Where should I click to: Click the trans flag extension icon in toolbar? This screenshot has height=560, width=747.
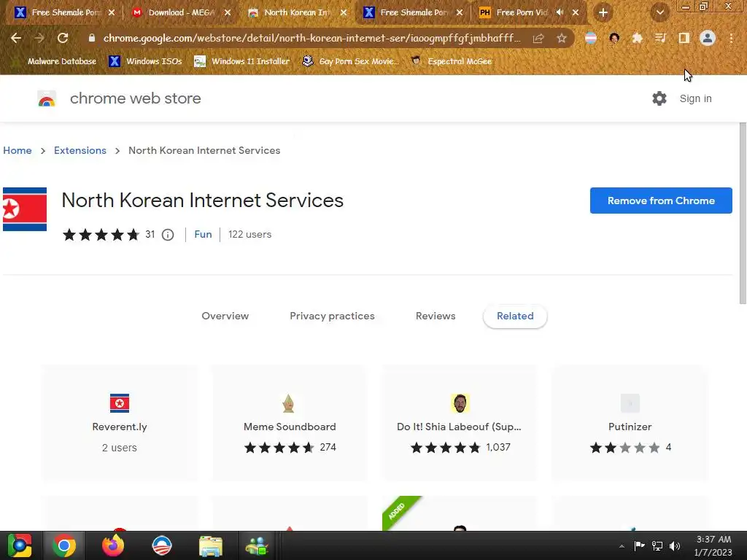[591, 38]
